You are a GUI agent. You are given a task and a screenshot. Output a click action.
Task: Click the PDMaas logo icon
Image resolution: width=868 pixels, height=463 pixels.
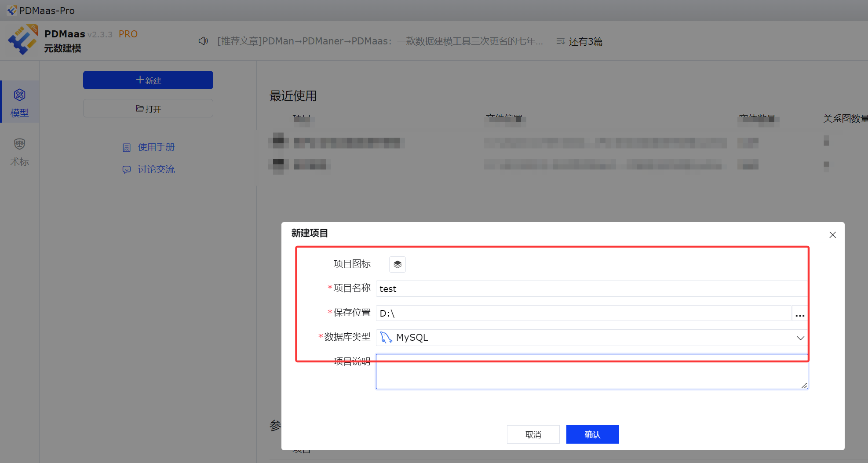tap(22, 40)
